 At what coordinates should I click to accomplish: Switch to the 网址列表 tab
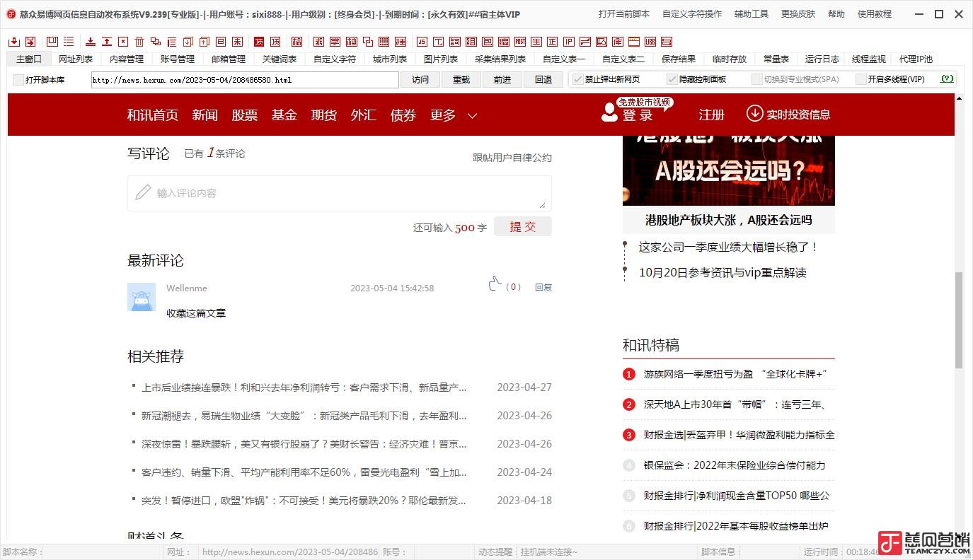click(x=76, y=59)
